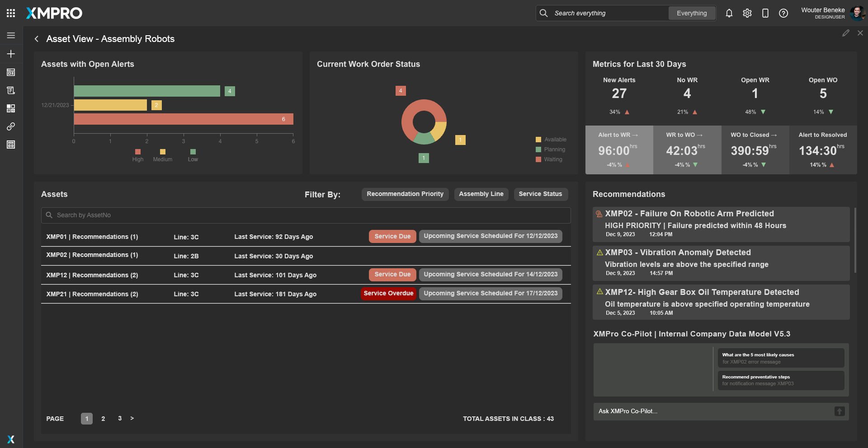Click the plus add icon in sidebar

11,54
